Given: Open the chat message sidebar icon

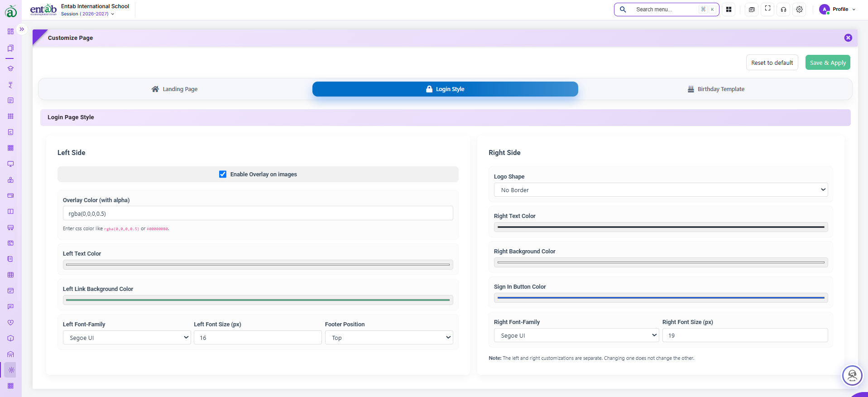Looking at the screenshot, I should point(10,307).
